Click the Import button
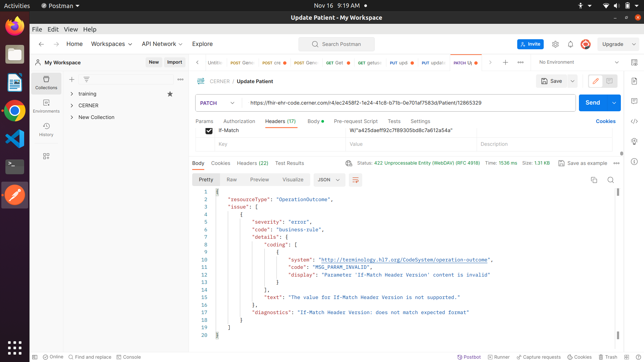 [174, 62]
